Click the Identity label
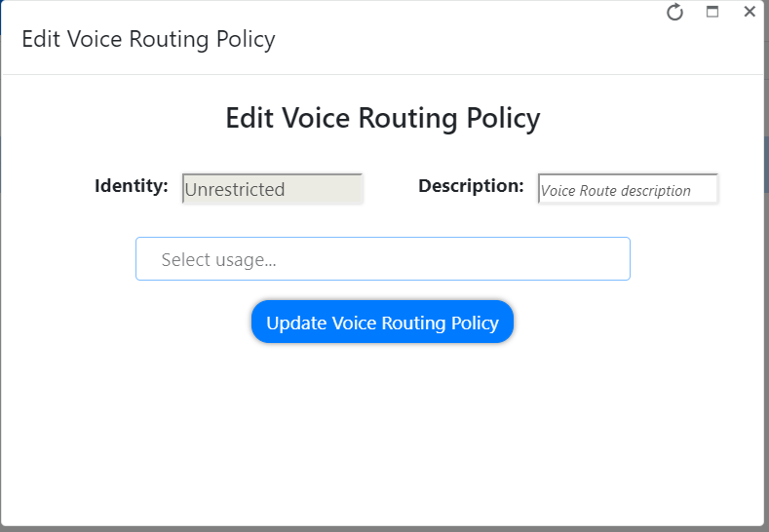 [x=132, y=186]
